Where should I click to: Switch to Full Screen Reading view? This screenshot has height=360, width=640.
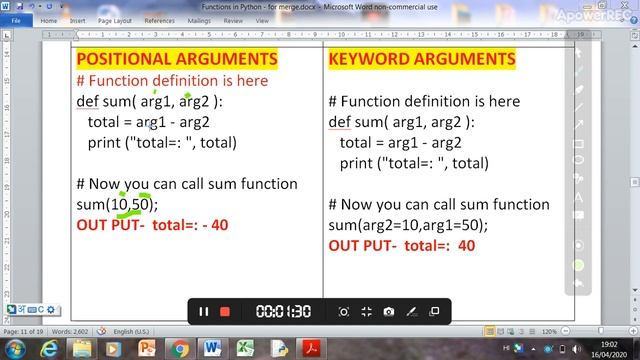tap(500, 331)
